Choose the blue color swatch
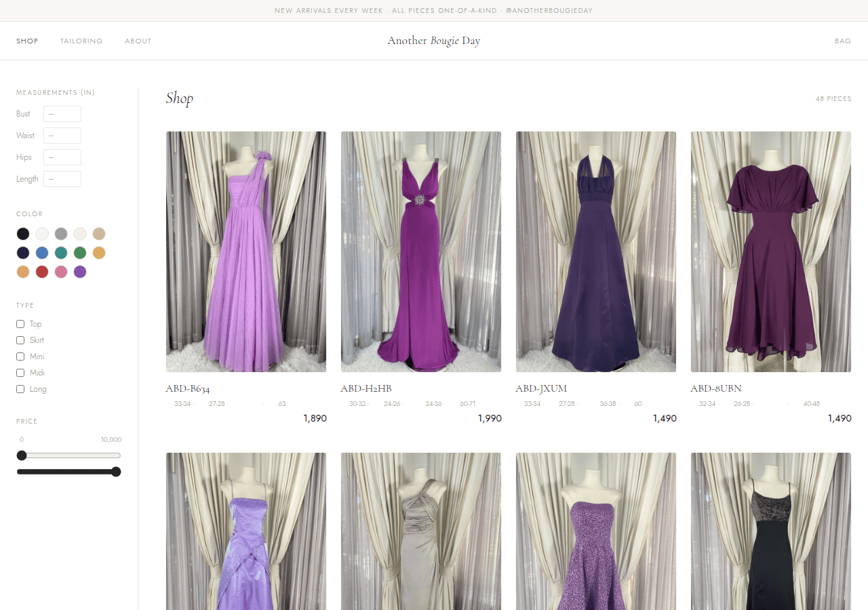This screenshot has width=868, height=610. click(x=42, y=253)
